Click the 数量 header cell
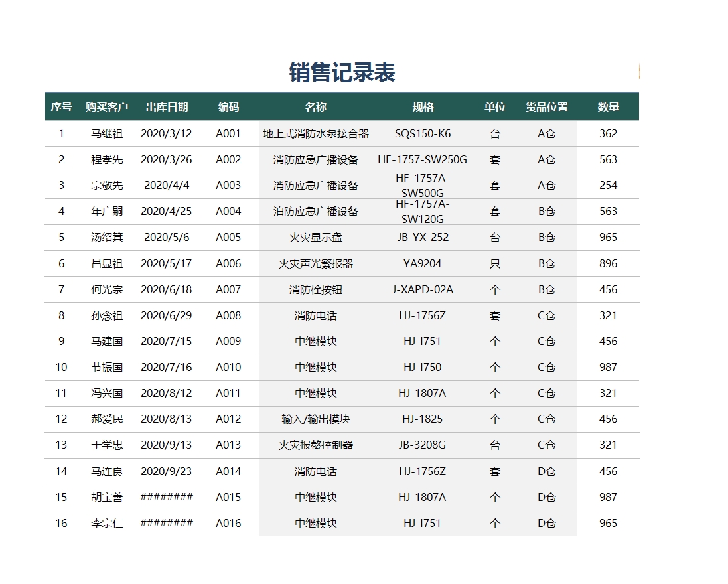This screenshot has height=584, width=728. (608, 107)
